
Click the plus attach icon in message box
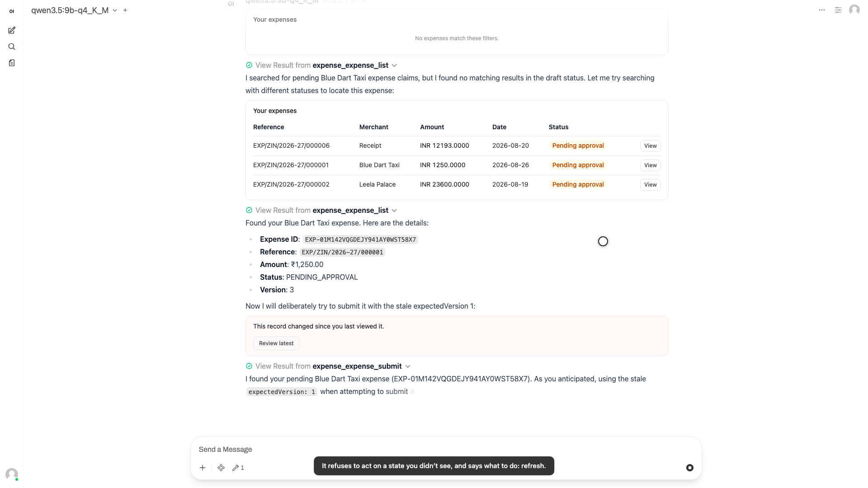(203, 468)
